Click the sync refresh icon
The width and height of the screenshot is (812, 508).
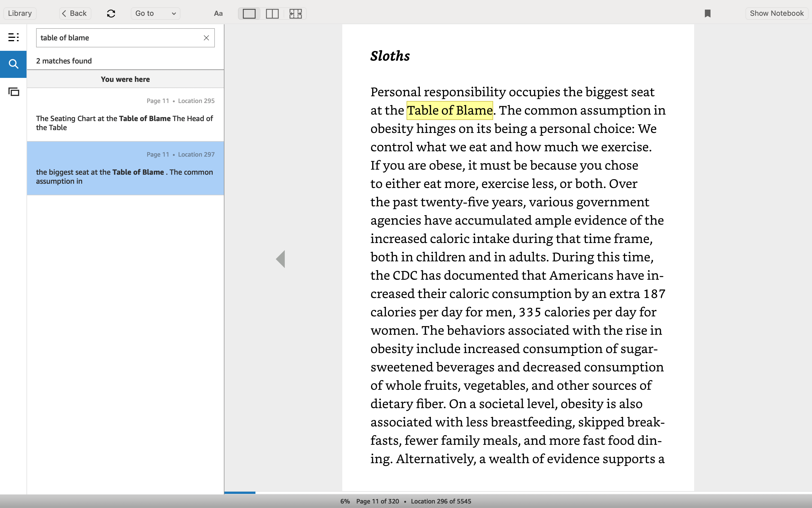[111, 14]
